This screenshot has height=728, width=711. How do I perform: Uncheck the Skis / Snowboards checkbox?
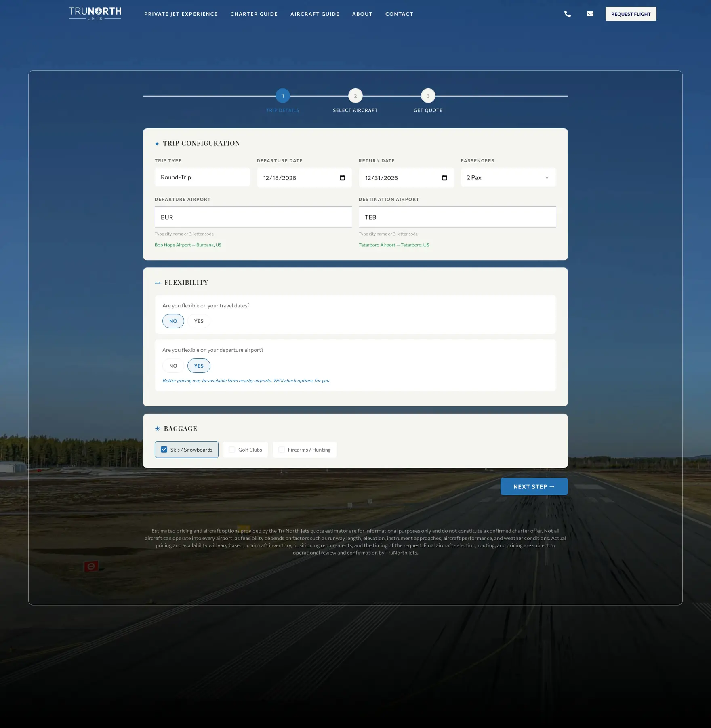click(164, 450)
